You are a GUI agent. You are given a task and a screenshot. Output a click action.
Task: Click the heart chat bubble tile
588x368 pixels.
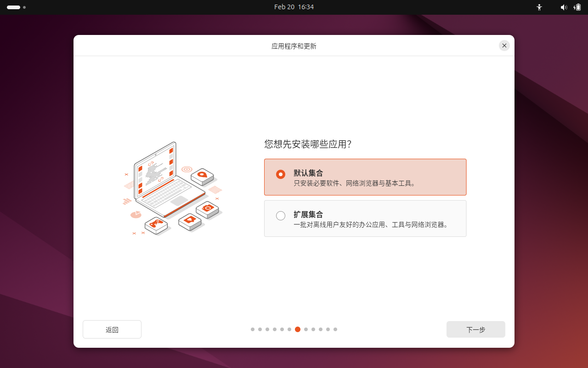point(190,220)
